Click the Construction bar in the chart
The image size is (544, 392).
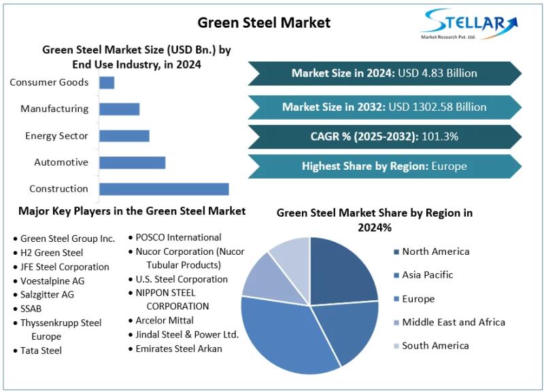[164, 189]
